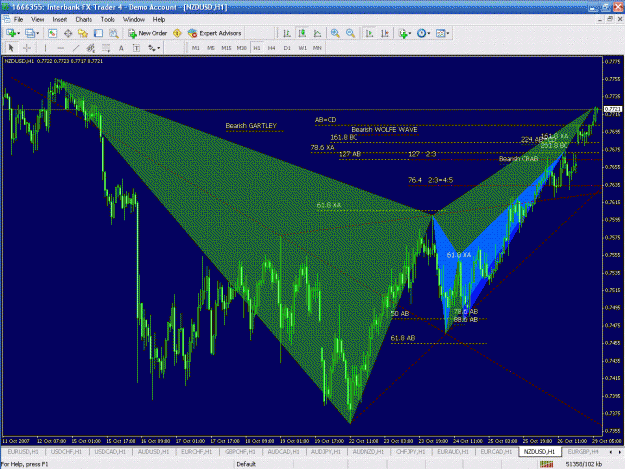Select the equidistant channel tool
The width and height of the screenshot is (625, 469).
tap(91, 48)
